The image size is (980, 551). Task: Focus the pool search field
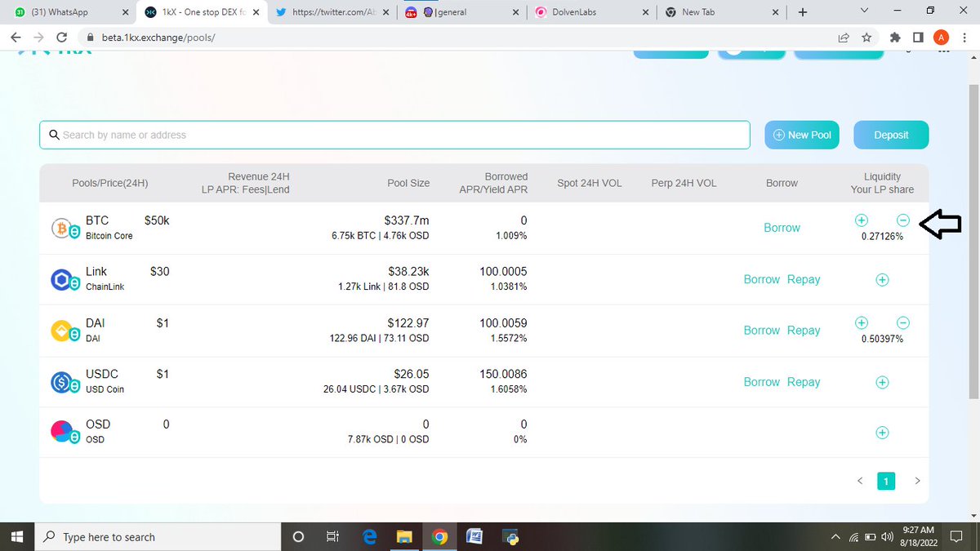[394, 135]
